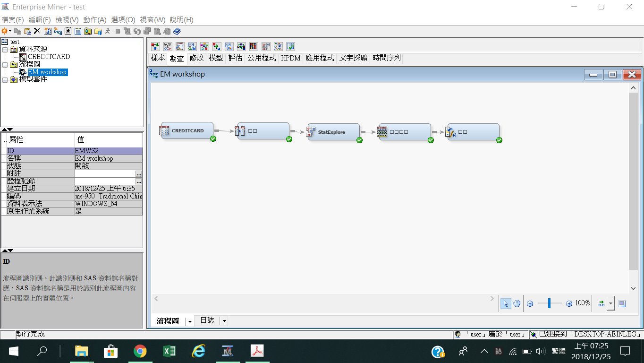The width and height of the screenshot is (644, 363).
Task: Open dropdown arrow beside the New icon
Action: (10, 31)
